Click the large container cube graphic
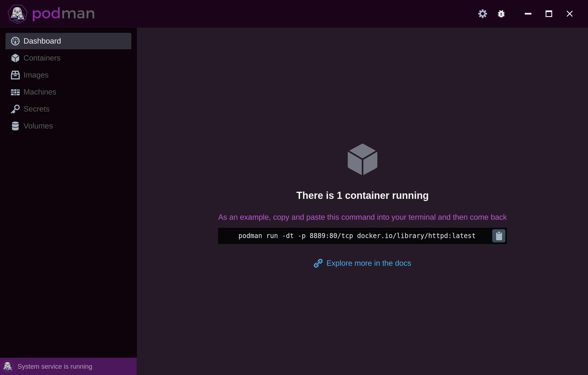The image size is (588, 375). 362,159
